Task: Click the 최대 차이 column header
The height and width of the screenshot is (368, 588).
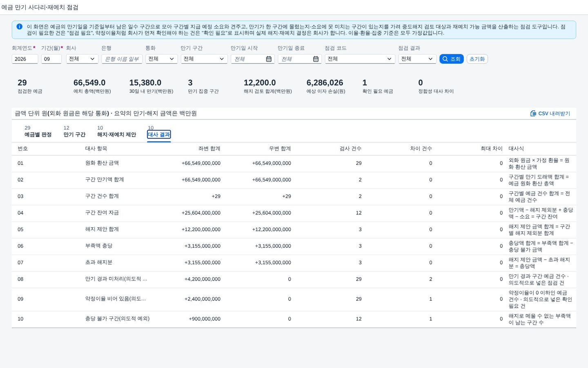Action: [492, 148]
